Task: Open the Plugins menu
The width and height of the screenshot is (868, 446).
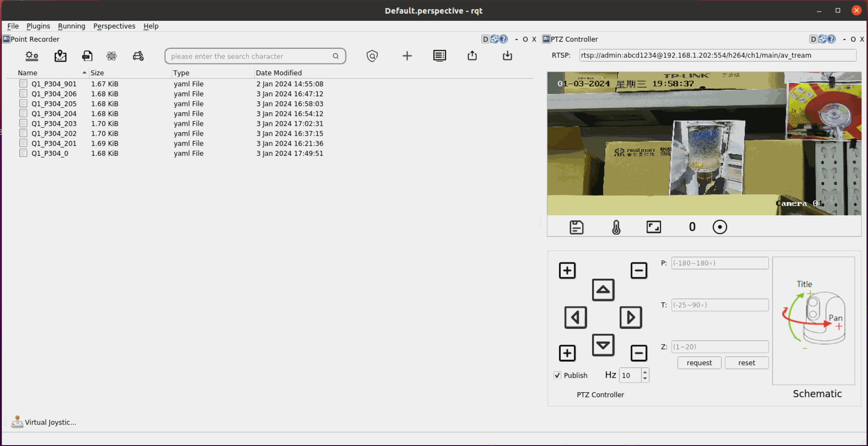Action: coord(38,26)
